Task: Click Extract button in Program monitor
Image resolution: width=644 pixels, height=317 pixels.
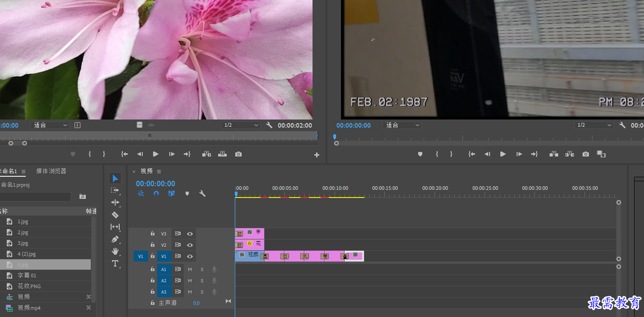Action: coord(569,154)
